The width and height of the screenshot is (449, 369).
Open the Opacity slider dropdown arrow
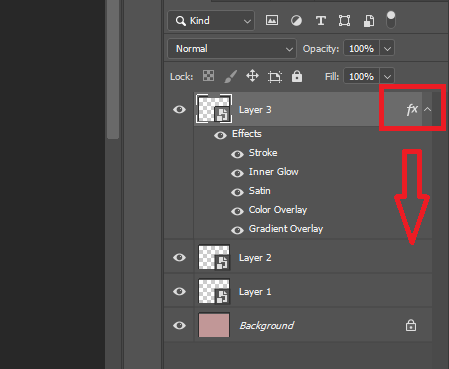387,49
